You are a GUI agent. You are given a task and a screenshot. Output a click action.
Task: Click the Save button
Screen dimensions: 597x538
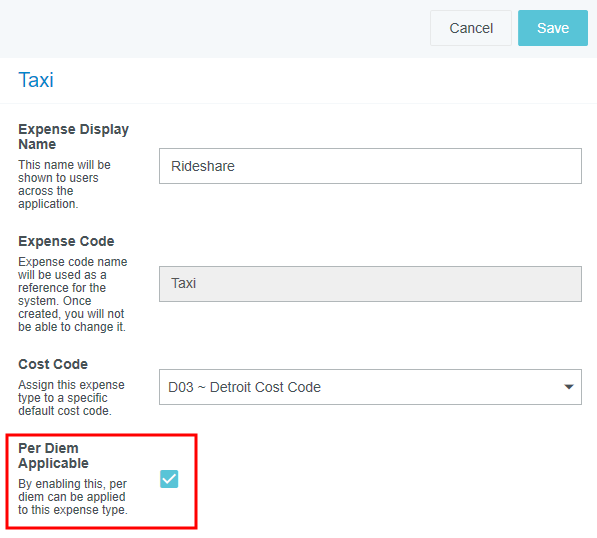(x=552, y=28)
